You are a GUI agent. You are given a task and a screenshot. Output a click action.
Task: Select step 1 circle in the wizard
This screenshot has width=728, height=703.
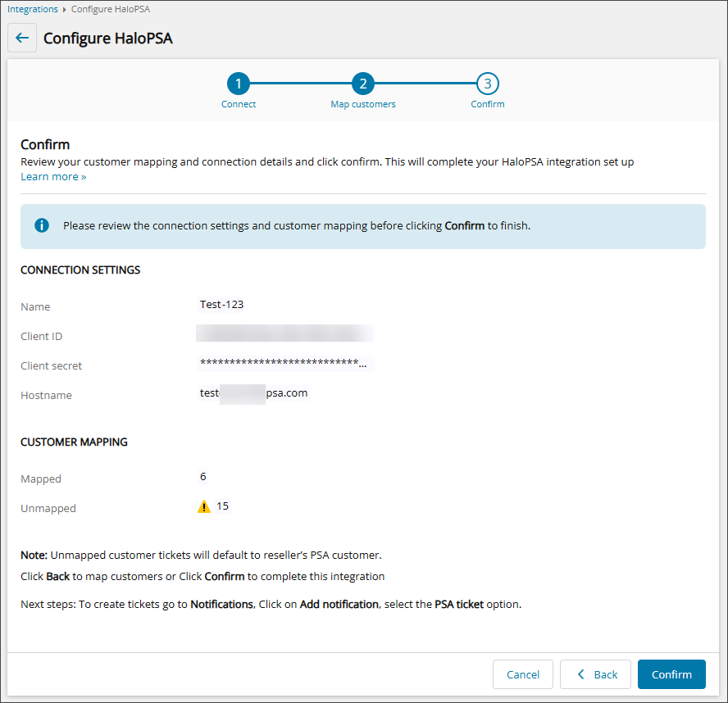tap(238, 84)
